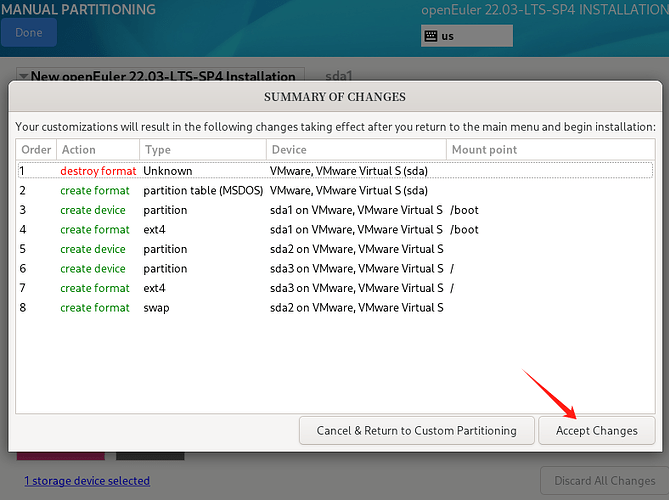669x500 pixels.
Task: Click Discard All Changes button
Action: coord(605,481)
